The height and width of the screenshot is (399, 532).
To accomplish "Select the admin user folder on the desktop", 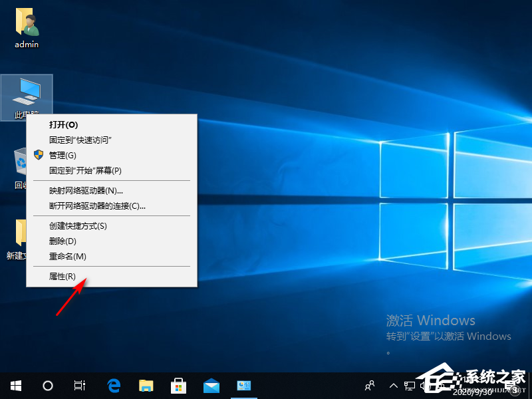I will coord(27,27).
